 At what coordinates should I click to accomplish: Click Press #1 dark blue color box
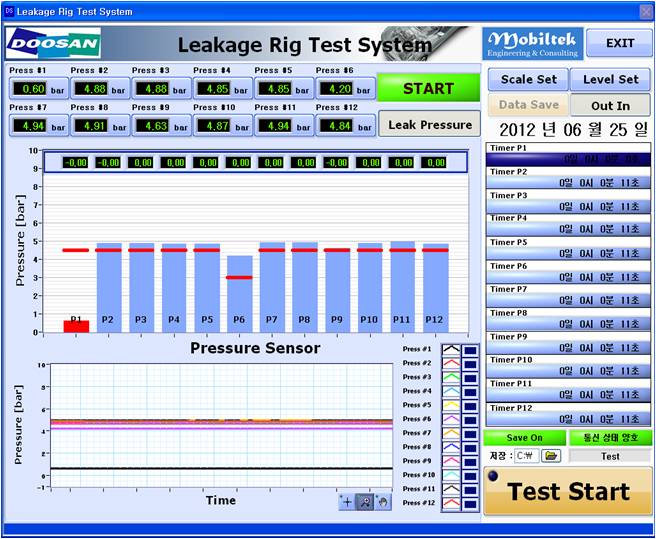(470, 349)
